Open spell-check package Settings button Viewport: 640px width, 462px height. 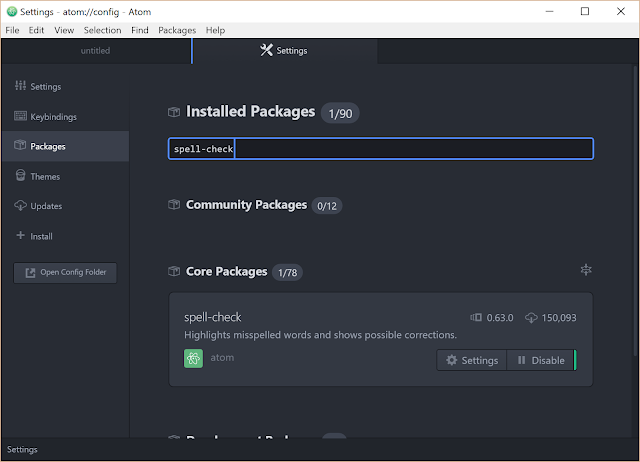click(x=472, y=360)
